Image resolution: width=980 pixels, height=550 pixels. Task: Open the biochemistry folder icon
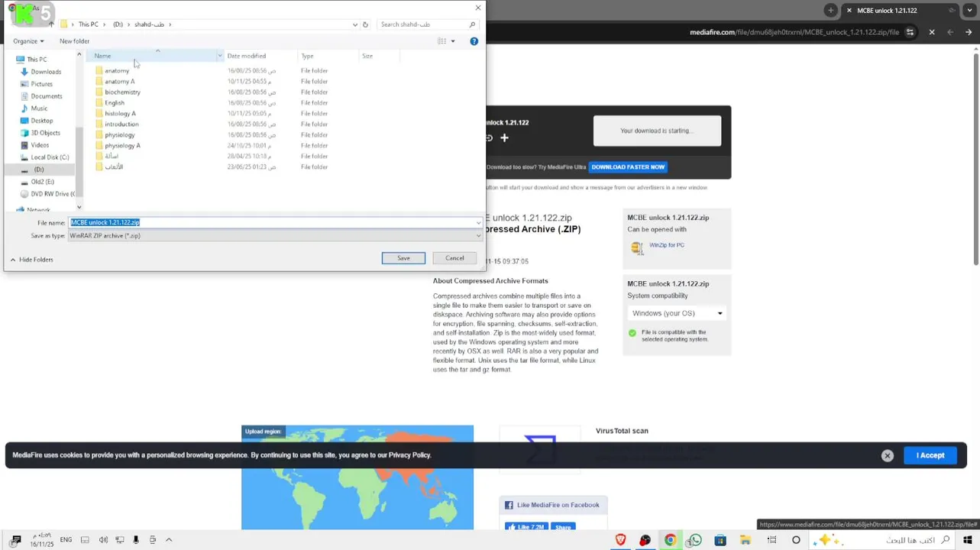coord(99,92)
